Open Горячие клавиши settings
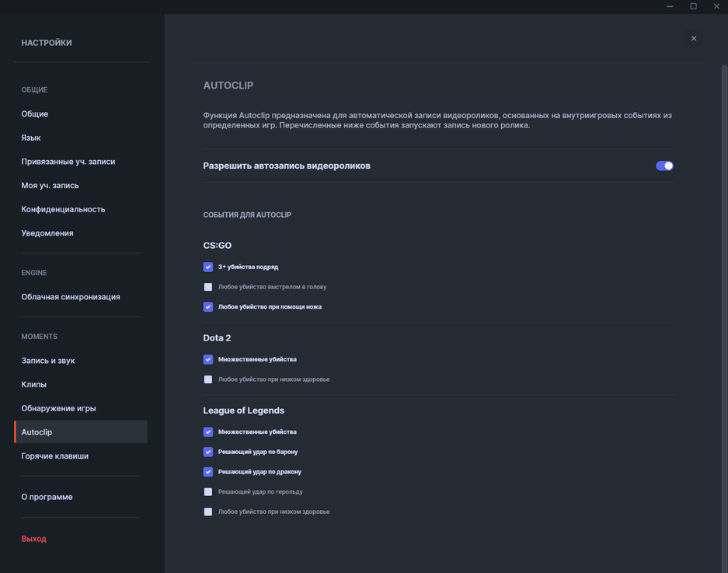The width and height of the screenshot is (728, 573). (x=54, y=456)
